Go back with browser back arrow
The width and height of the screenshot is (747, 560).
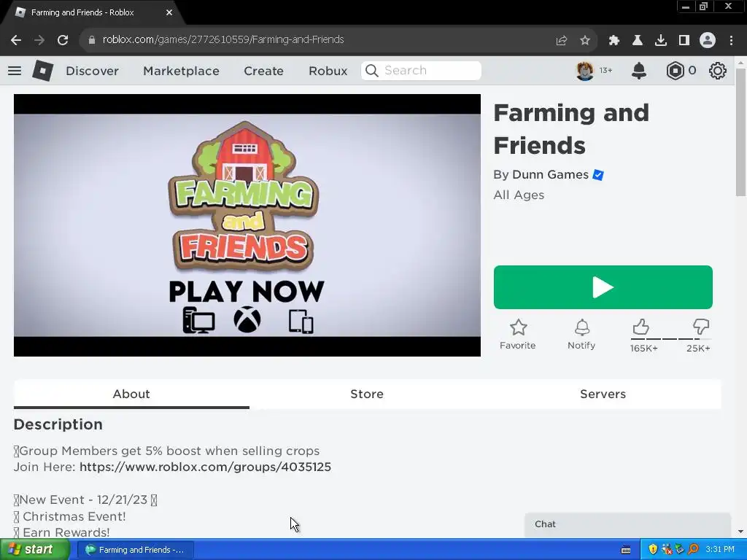[16, 40]
